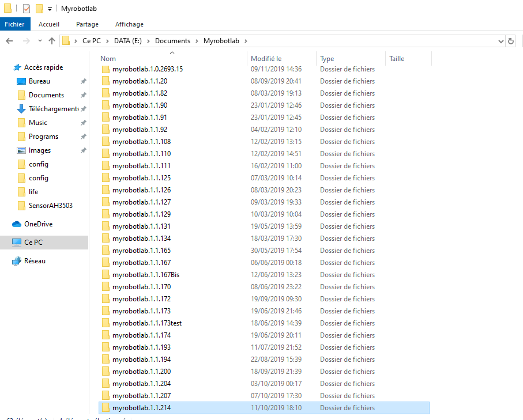
Task: Select the myrobotlab.1.1.125 folder name
Action: pyautogui.click(x=141, y=178)
